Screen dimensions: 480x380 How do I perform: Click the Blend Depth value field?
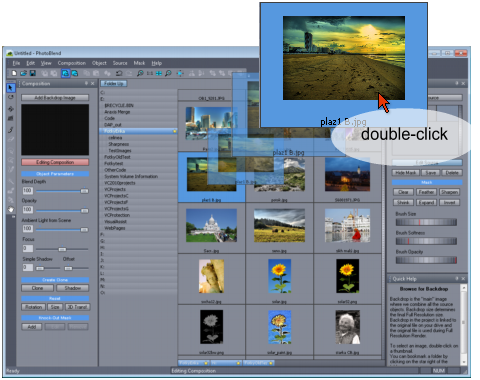(x=27, y=191)
